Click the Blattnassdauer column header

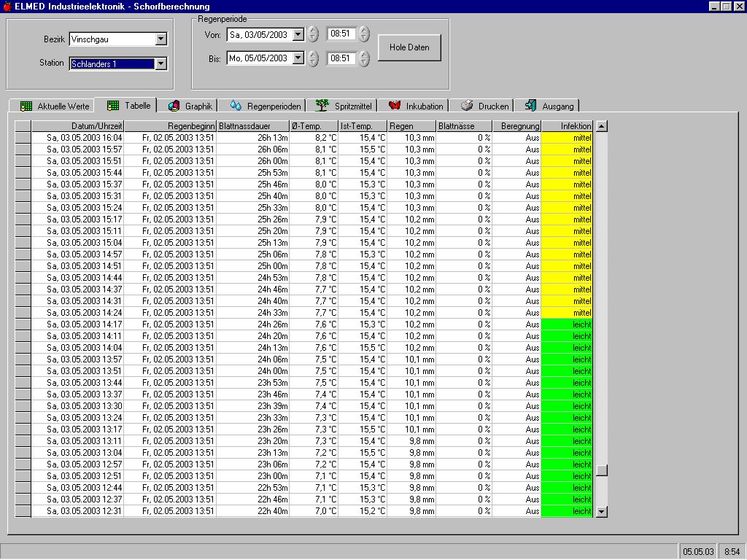252,126
